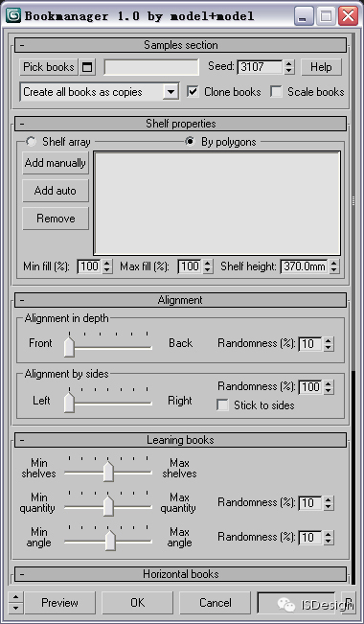The height and width of the screenshot is (624, 364).
Task: Click the Front to Back depth slider handle
Action: tap(69, 347)
